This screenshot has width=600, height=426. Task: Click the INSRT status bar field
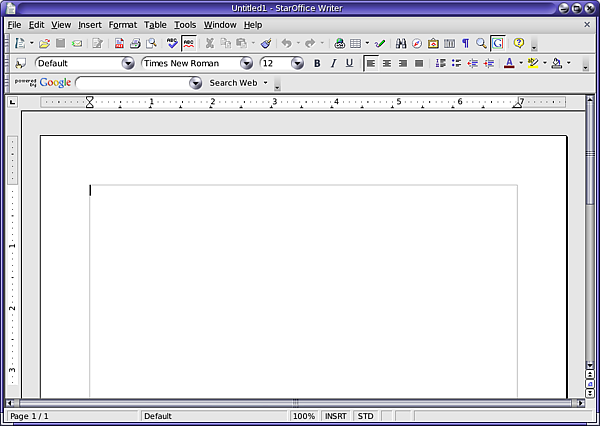click(x=336, y=416)
